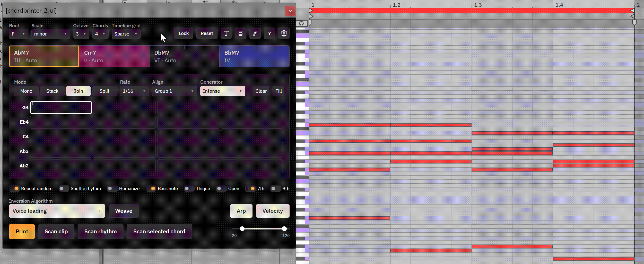644x264 pixels.
Task: Click the Weave button
Action: 124,211
